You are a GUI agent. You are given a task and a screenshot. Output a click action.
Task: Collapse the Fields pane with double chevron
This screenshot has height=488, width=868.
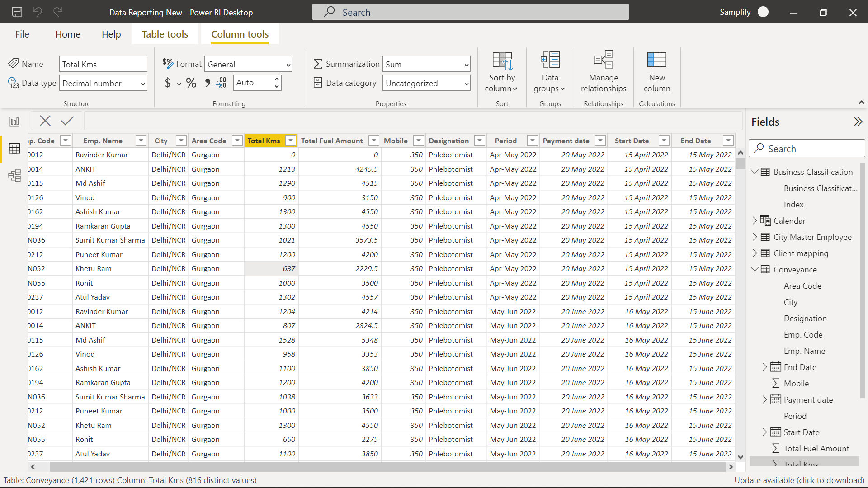click(x=858, y=122)
